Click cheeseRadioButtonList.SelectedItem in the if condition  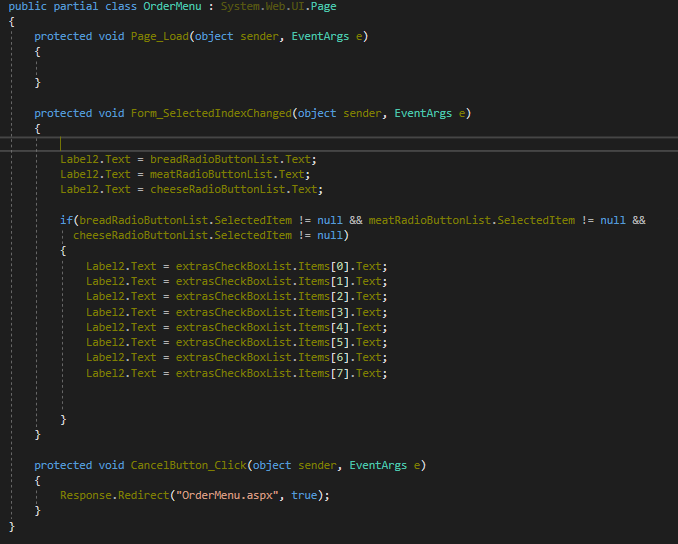coord(182,235)
